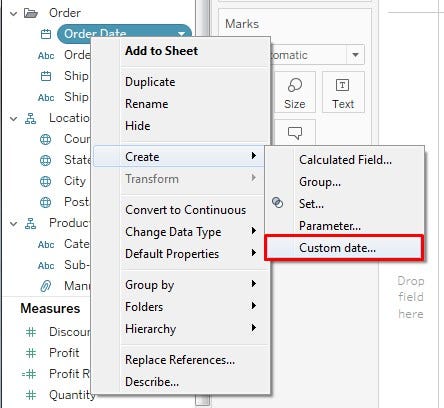Click the Text mark card icon
444x408 pixels.
342,85
